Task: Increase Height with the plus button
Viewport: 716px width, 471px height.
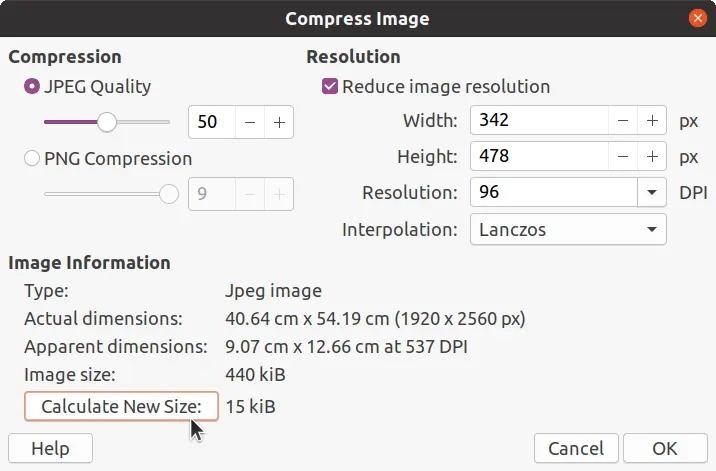Action: [652, 157]
